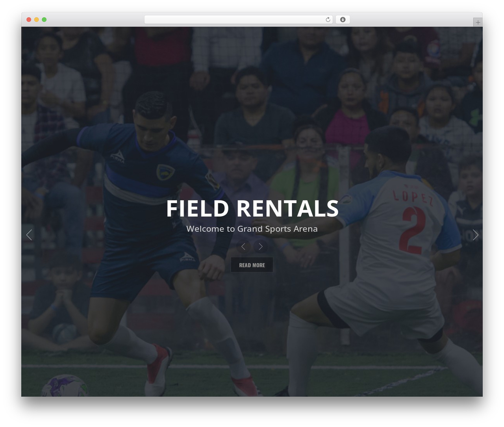Focus the browser address bar
This screenshot has height=427, width=504.
238,20
